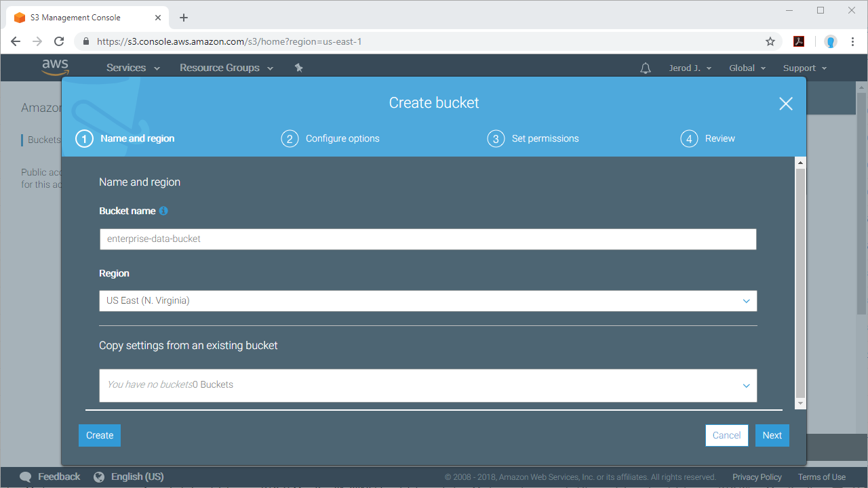The width and height of the screenshot is (868, 488).
Task: Open the notifications bell icon
Action: pos(646,68)
